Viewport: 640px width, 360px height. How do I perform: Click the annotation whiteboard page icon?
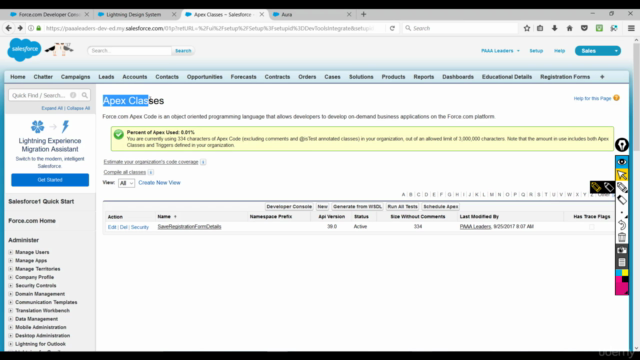[622, 262]
